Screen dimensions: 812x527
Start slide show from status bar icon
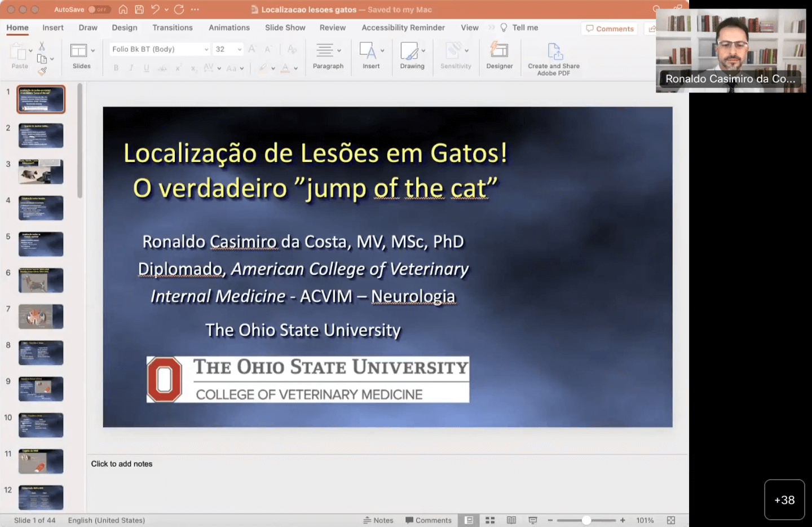click(532, 520)
